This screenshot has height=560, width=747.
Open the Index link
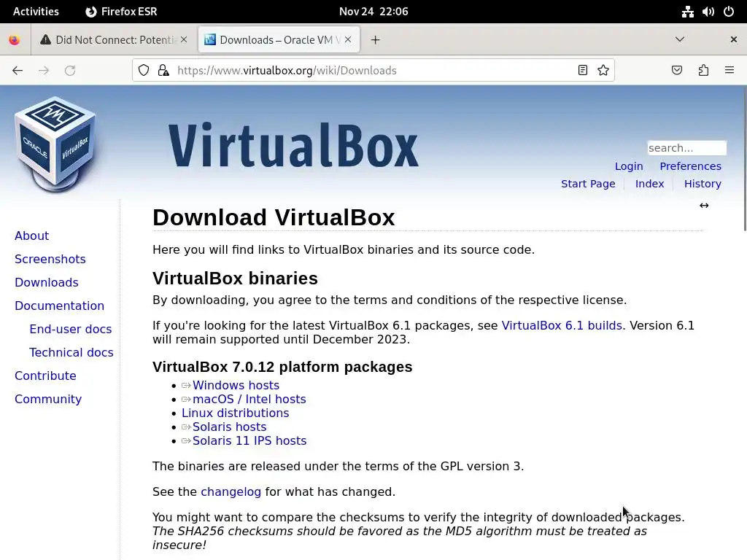click(x=649, y=184)
